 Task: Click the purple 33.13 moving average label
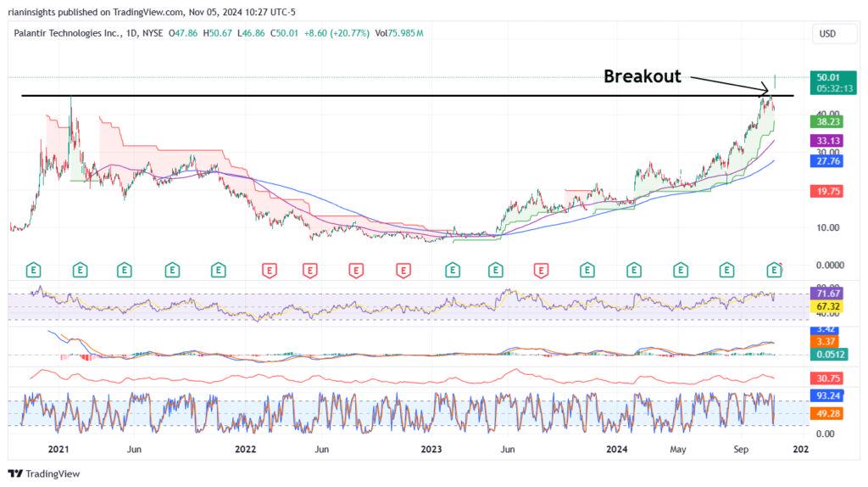click(x=828, y=141)
